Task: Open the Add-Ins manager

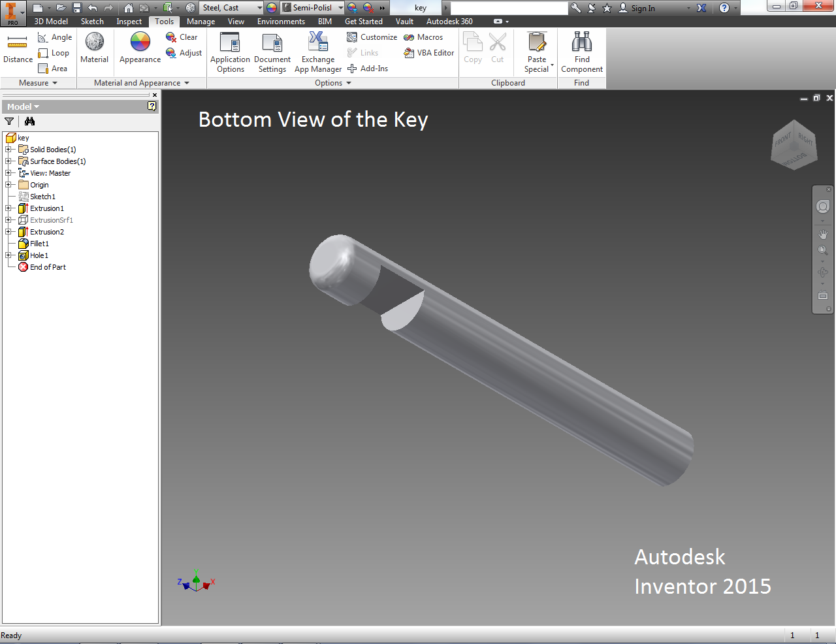Action: tap(368, 69)
